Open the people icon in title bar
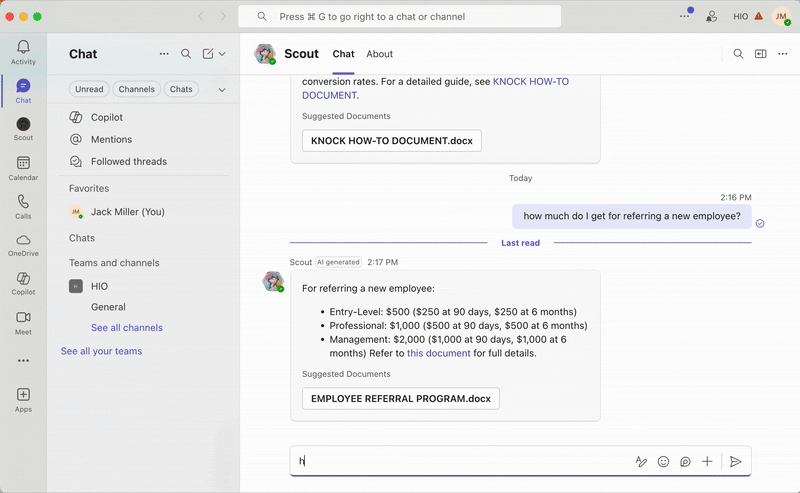The image size is (800, 493). (711, 16)
